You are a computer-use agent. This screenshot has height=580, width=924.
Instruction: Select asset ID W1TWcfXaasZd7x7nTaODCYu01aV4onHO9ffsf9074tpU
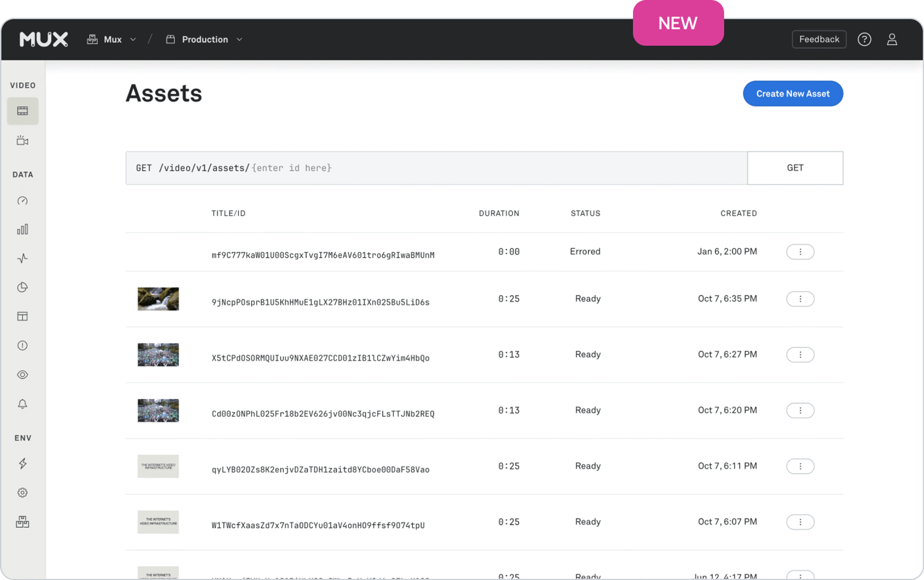coord(318,526)
